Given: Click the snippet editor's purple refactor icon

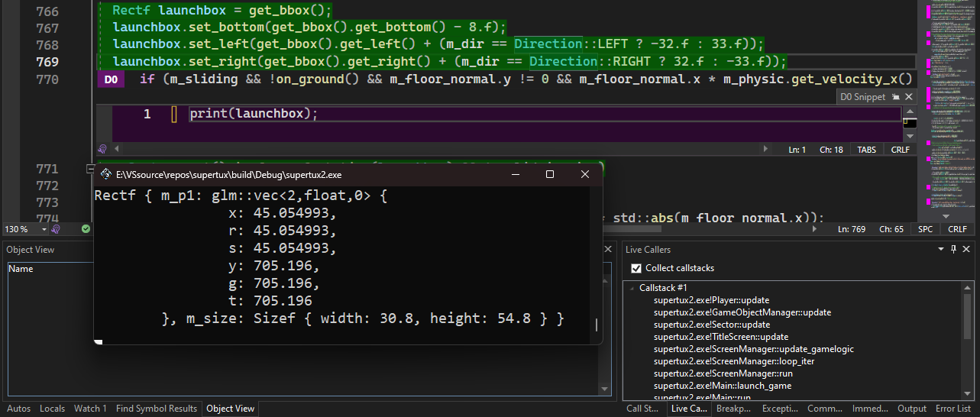Looking at the screenshot, I should pos(102,149).
